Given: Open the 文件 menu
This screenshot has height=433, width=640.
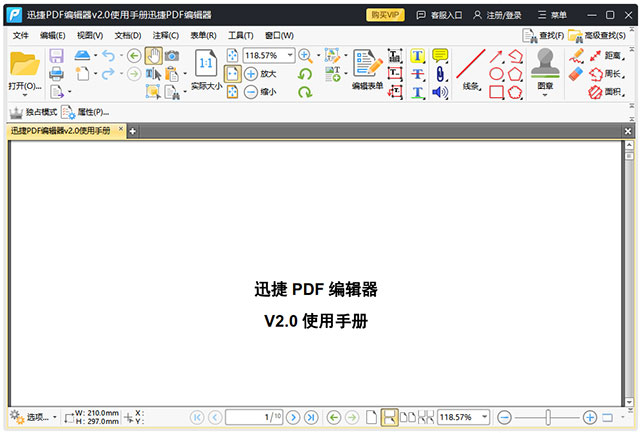Looking at the screenshot, I should coord(20,36).
